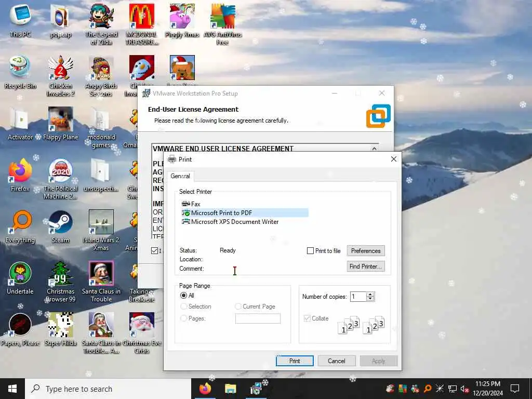Toggle the license acceptance checkbox in VMware Setup
Screen dimensions: 532x399
pyautogui.click(x=155, y=251)
